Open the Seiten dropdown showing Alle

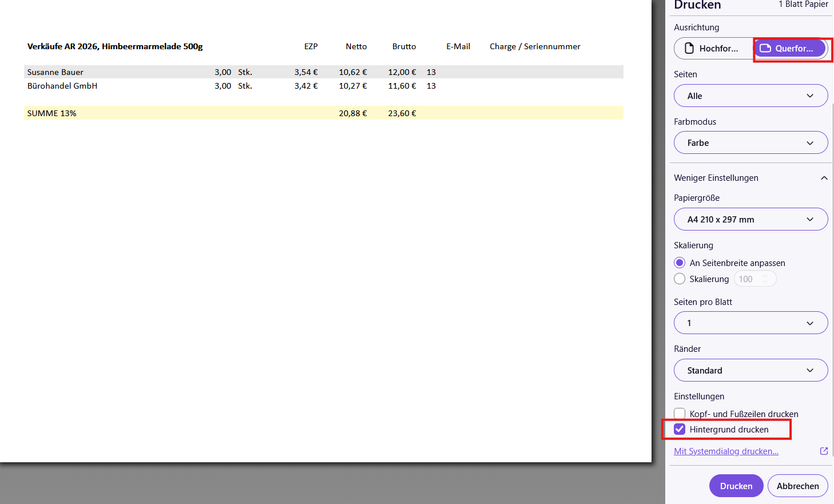[x=750, y=96]
